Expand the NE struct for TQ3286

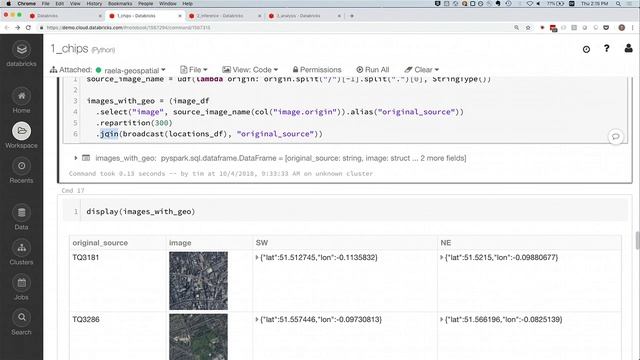pyautogui.click(x=442, y=320)
